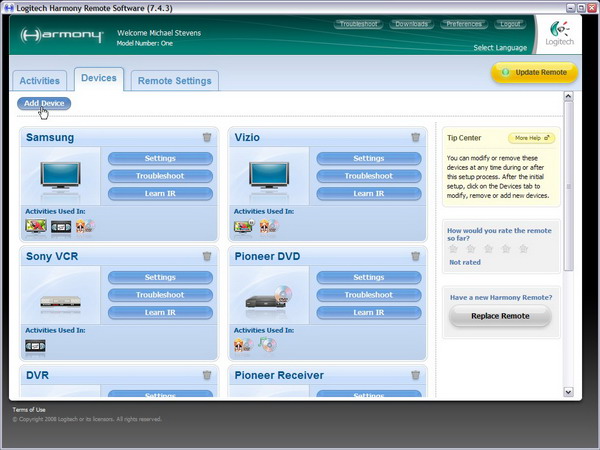The height and width of the screenshot is (450, 600).
Task: Click the DVR card trash icon
Action: [207, 375]
